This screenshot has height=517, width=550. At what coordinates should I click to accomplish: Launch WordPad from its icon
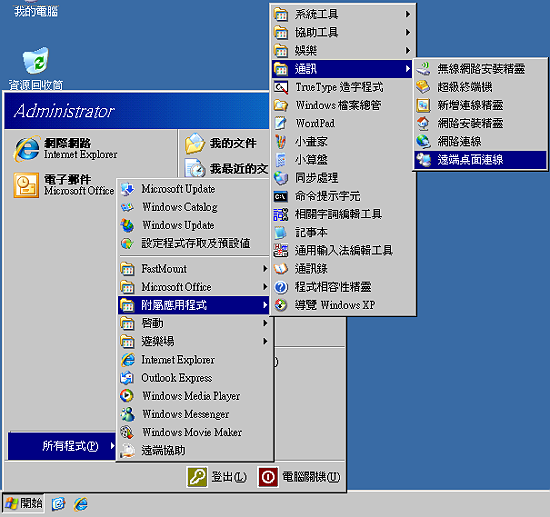pos(281,123)
